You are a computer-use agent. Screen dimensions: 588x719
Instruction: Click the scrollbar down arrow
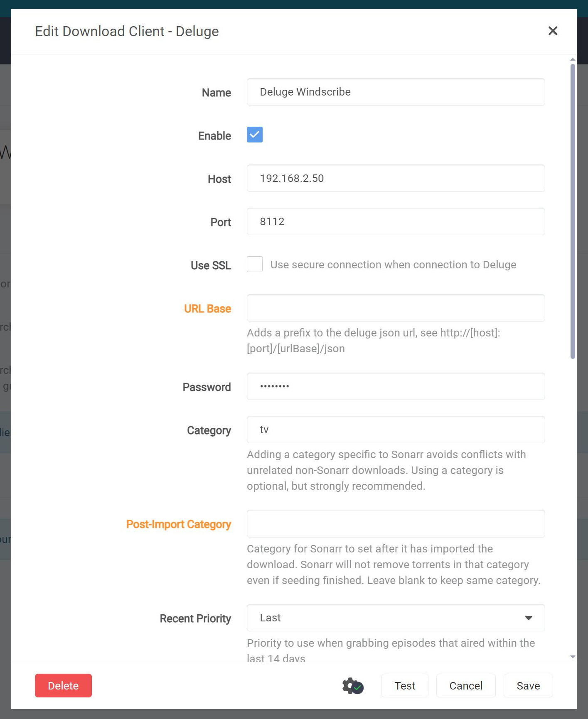coord(573,657)
